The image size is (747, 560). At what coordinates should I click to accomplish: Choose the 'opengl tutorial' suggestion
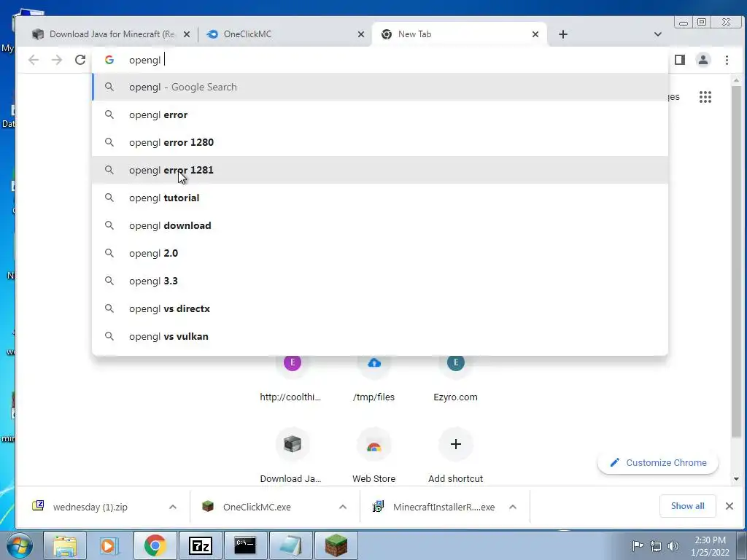pyautogui.click(x=380, y=198)
